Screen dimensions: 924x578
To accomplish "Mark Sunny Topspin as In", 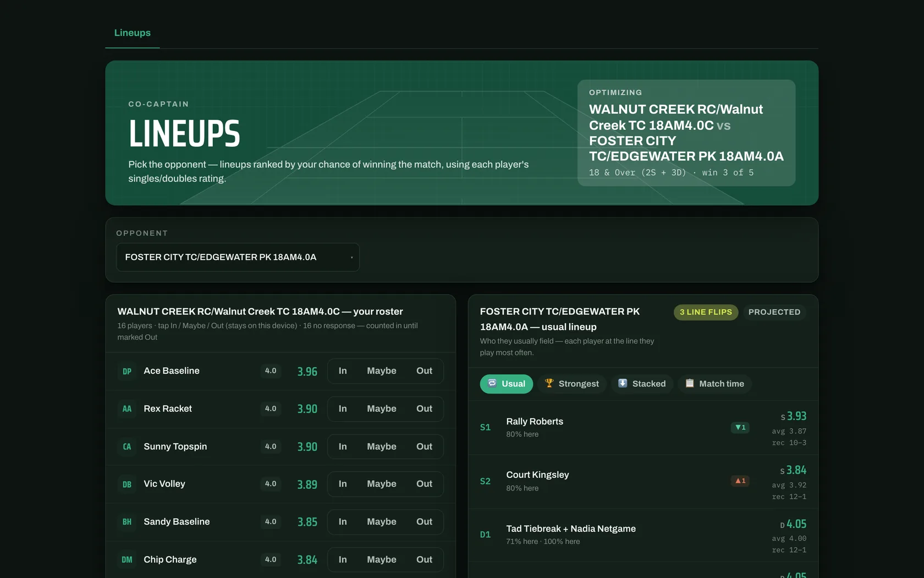I will 343,446.
